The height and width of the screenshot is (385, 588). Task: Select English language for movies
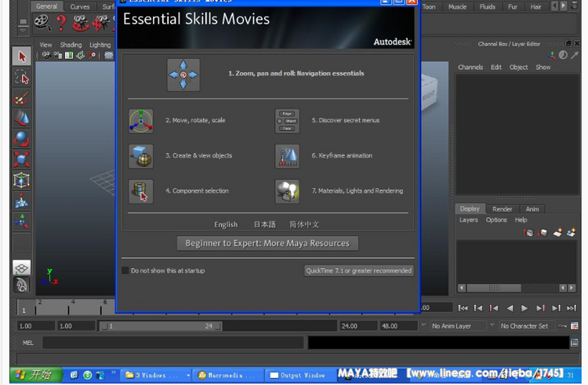(226, 224)
